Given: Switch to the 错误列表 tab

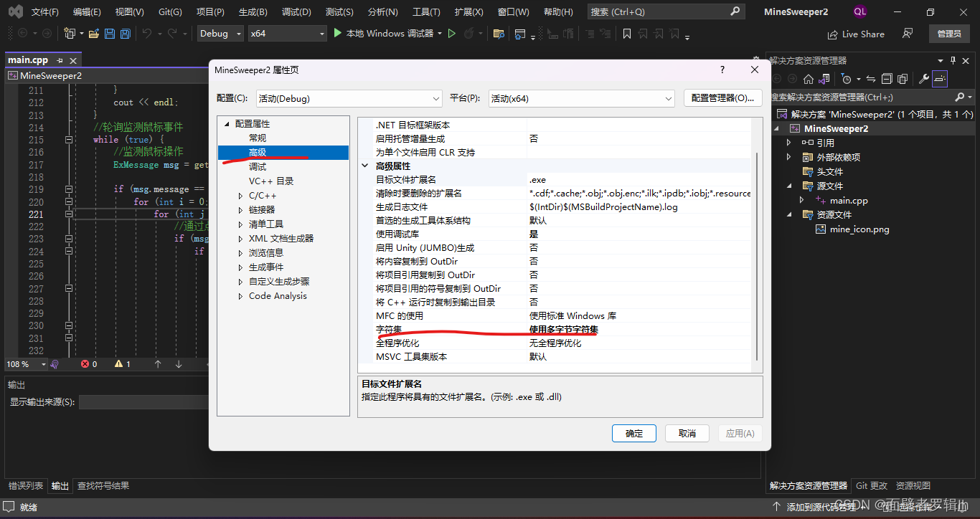Looking at the screenshot, I should (26, 486).
